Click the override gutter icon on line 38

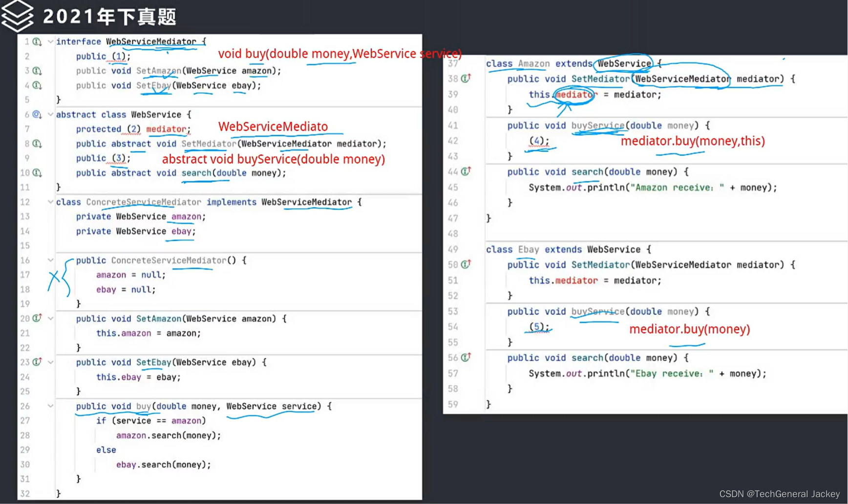click(x=466, y=78)
